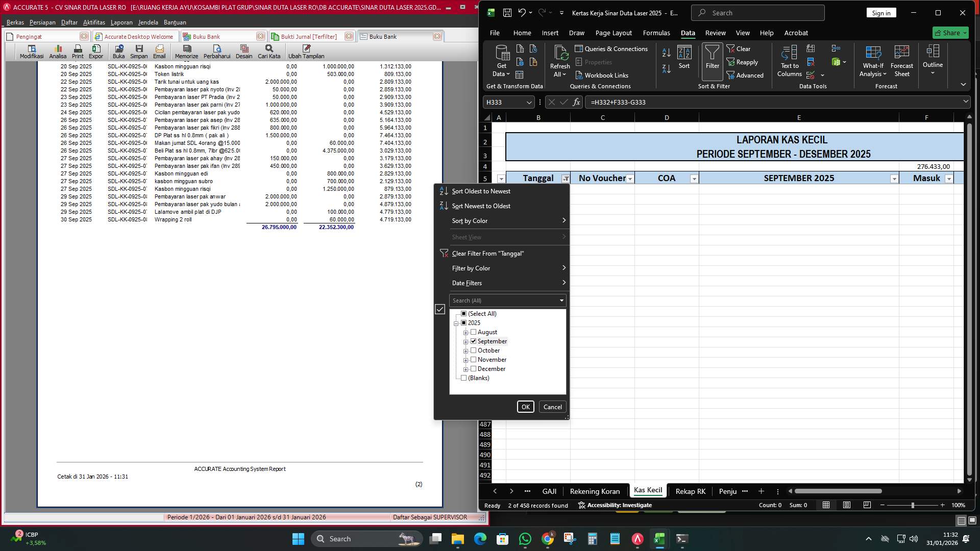Screen dimensions: 980x551
Task: Switch to the Rekap RK sheet tab
Action: 690,491
